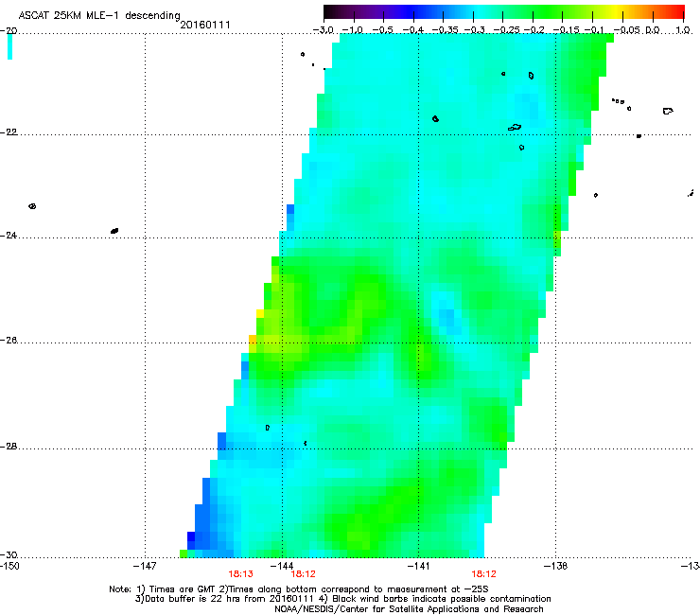
Task: Click the longitude label -141
Action: [x=418, y=567]
